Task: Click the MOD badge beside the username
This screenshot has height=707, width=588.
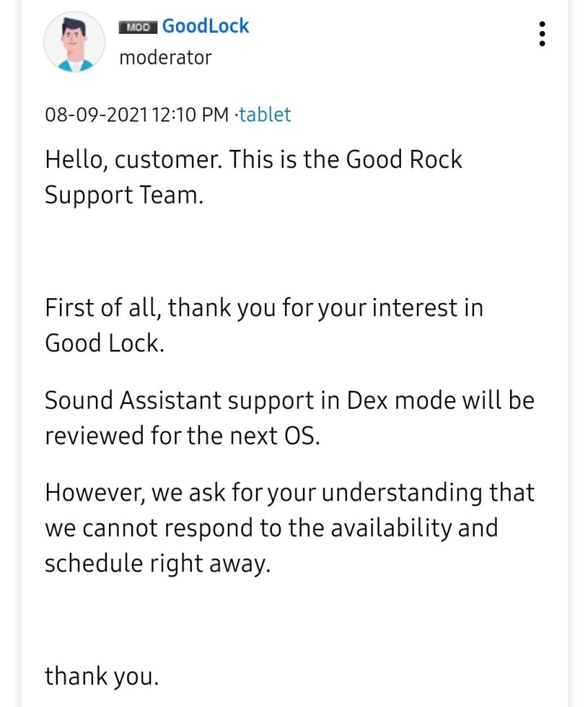Action: coord(138,28)
